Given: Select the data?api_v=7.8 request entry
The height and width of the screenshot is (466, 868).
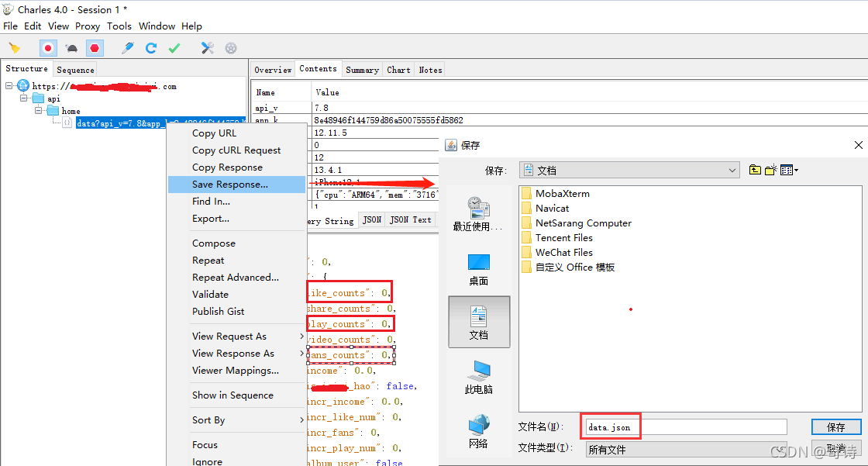Looking at the screenshot, I should point(160,123).
